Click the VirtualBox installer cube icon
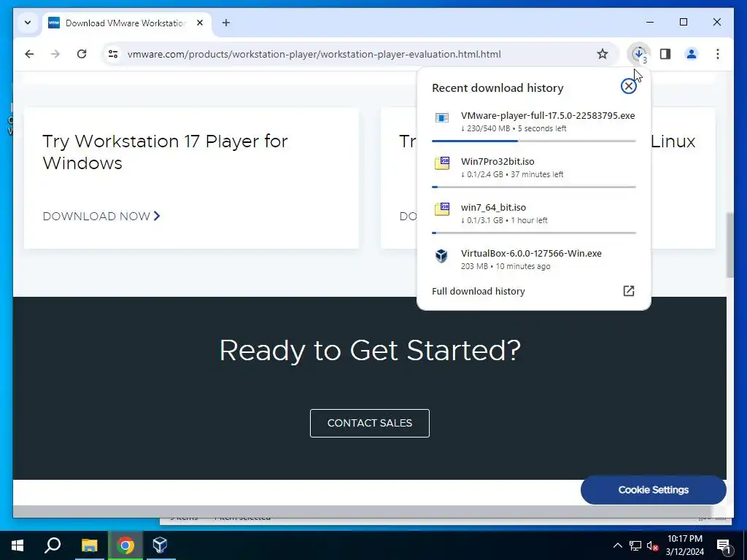This screenshot has width=747, height=560. (441, 256)
